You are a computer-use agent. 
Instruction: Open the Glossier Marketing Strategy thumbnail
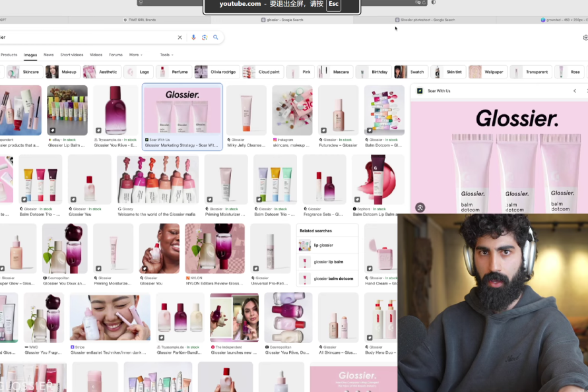[182, 117]
